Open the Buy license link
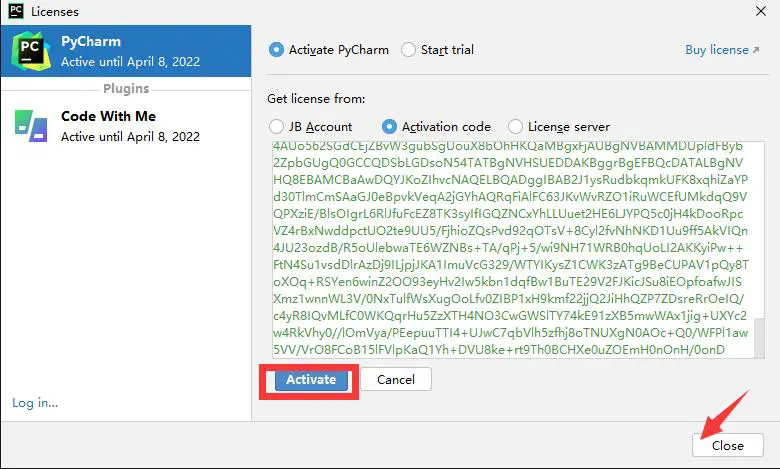Viewport: 780px width, 469px height. (x=716, y=50)
